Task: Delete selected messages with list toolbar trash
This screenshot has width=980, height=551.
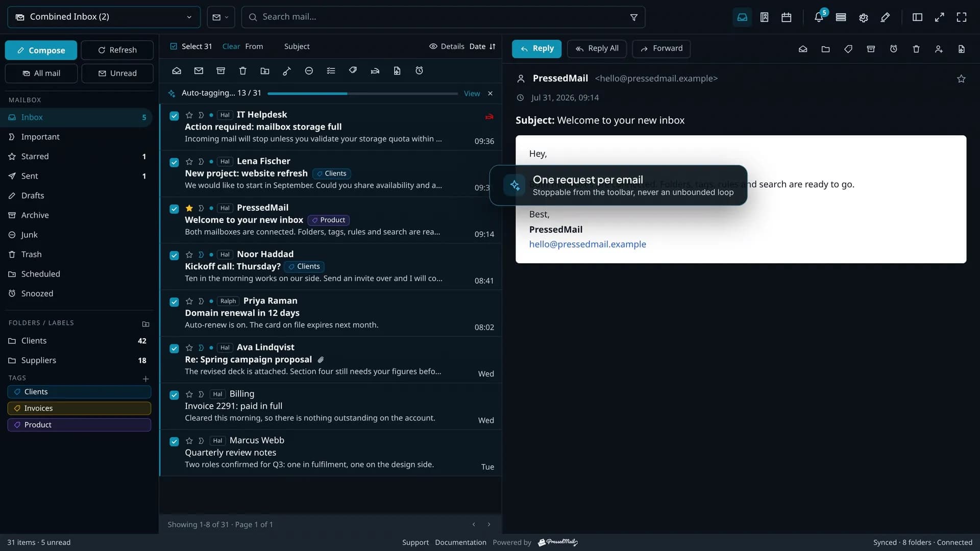Action: tap(243, 71)
